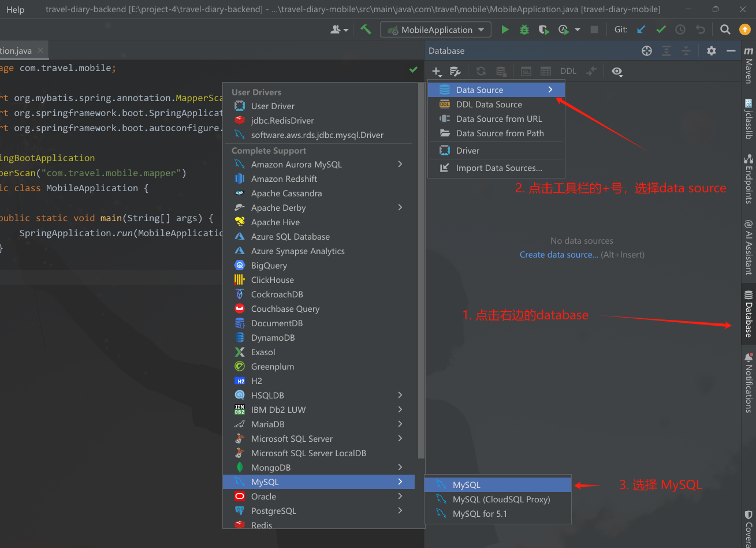The width and height of the screenshot is (756, 548).
Task: Expand the Data Source submenu arrow
Action: tap(550, 90)
